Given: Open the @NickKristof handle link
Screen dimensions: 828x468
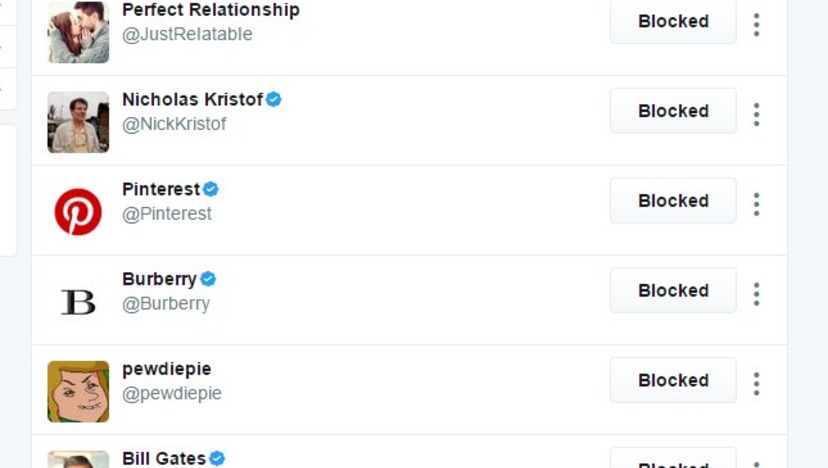Looking at the screenshot, I should (x=174, y=124).
